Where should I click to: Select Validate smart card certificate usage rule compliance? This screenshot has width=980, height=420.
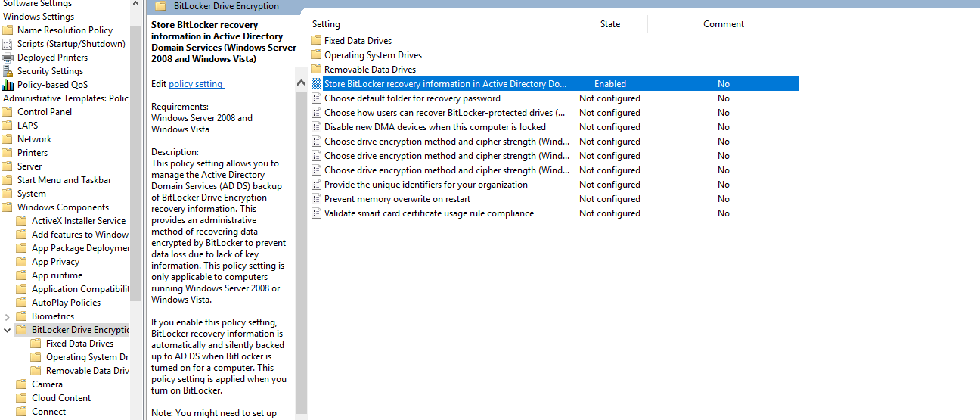(429, 213)
